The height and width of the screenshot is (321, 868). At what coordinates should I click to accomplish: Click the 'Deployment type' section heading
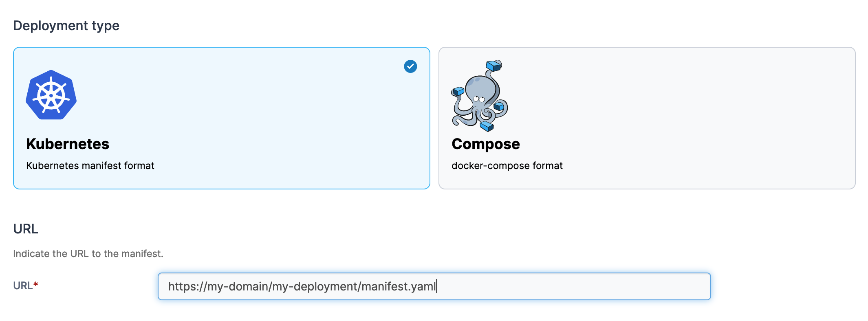[x=66, y=26]
